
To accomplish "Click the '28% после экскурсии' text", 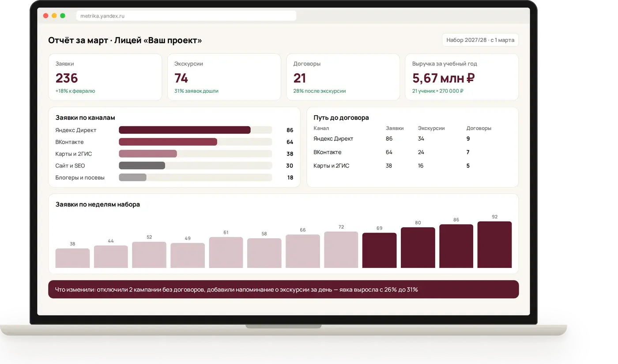I will point(320,91).
